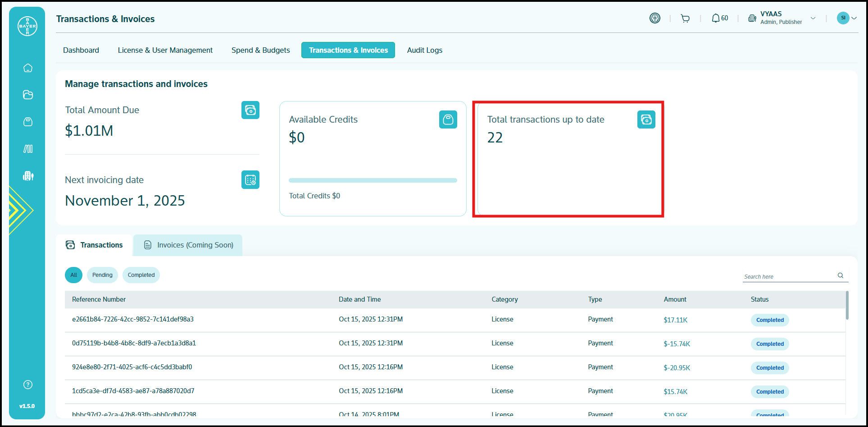868x427 pixels.
Task: Expand the VYAAS organization dropdown
Action: tap(813, 18)
